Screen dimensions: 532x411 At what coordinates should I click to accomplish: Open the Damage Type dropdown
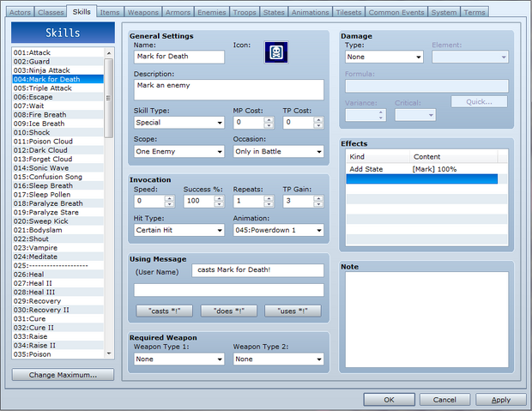(384, 57)
